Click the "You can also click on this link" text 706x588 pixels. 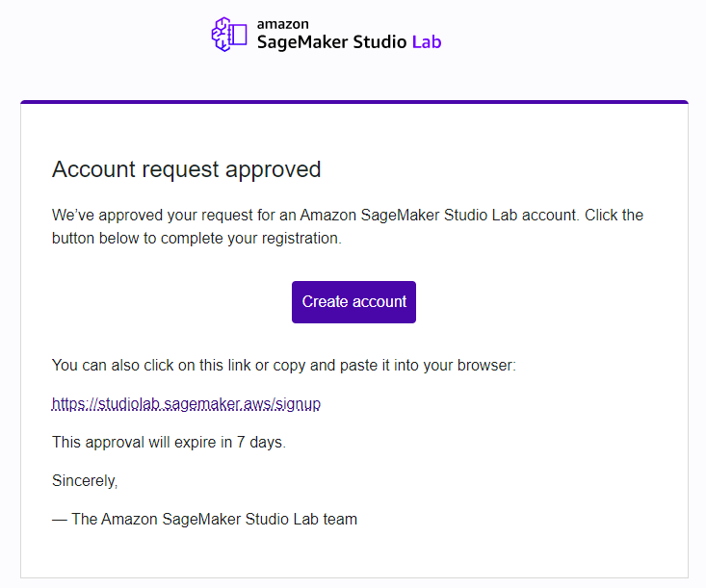point(154,366)
